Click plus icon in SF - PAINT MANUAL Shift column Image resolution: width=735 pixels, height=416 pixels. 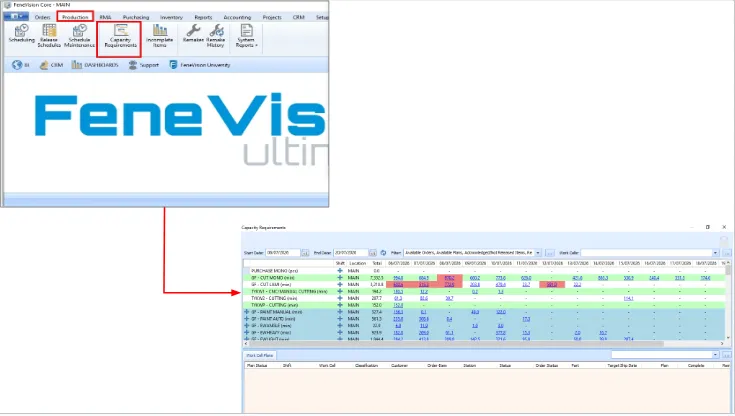coord(340,312)
